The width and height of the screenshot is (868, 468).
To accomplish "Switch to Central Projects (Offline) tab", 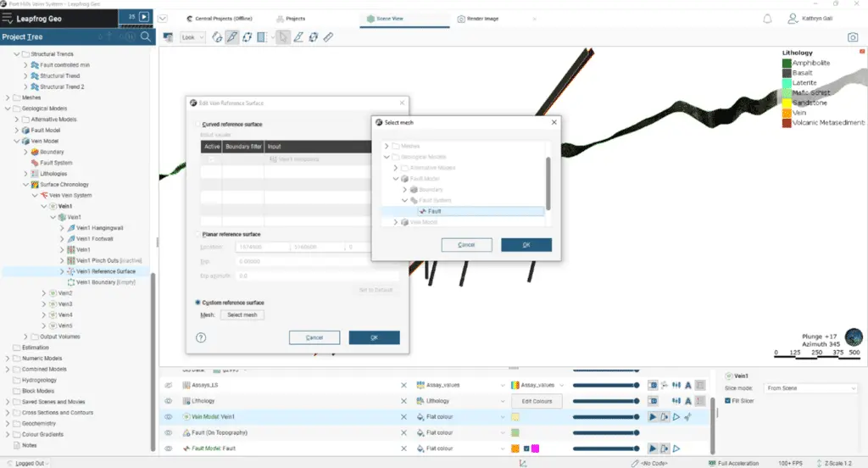I will tap(220, 19).
